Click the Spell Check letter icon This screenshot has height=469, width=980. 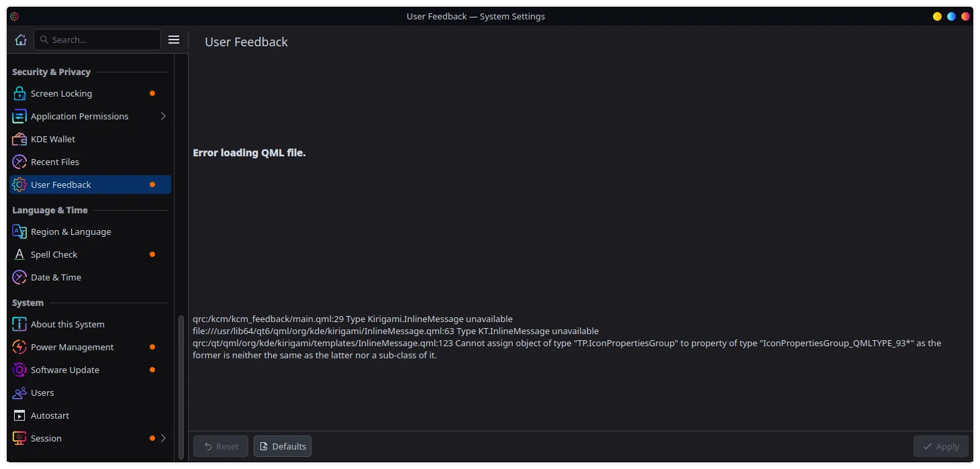[x=19, y=254]
